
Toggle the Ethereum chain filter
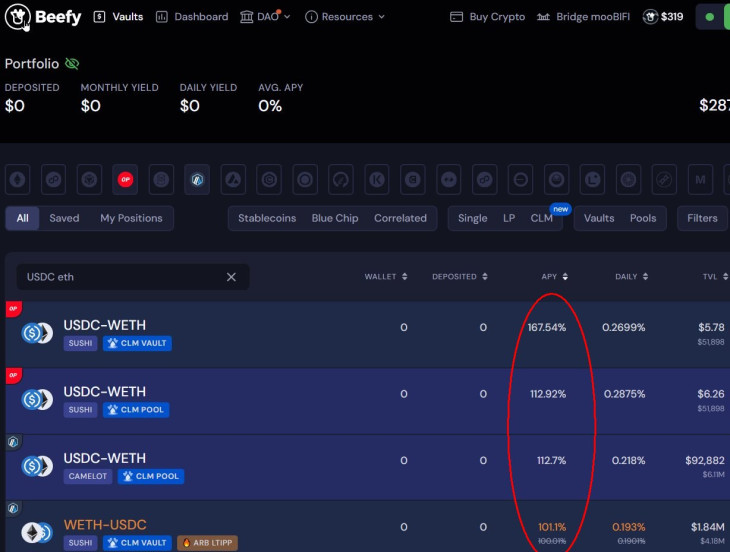tap(18, 179)
